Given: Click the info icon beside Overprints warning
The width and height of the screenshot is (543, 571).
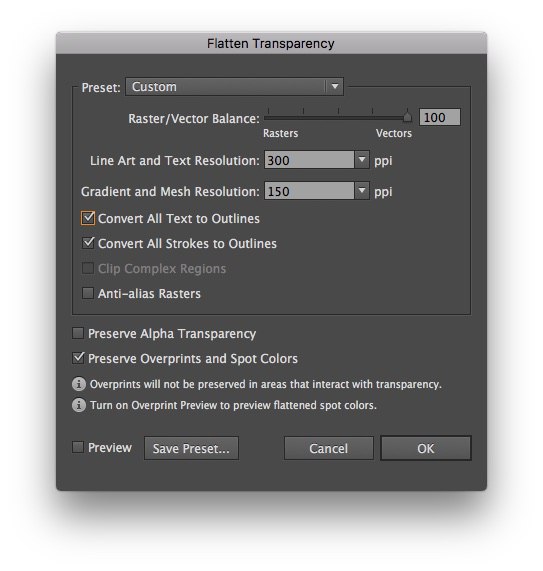Looking at the screenshot, I should (79, 384).
